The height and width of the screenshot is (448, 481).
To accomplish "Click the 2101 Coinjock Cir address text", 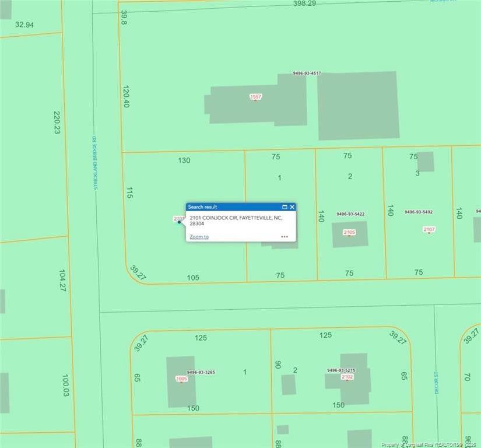I will [x=236, y=220].
